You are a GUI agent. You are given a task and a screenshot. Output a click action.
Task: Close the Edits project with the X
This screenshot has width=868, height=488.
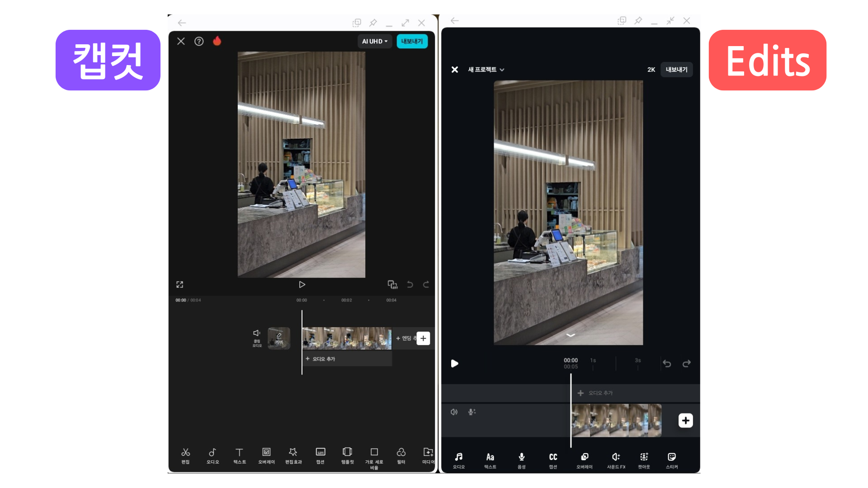click(455, 70)
